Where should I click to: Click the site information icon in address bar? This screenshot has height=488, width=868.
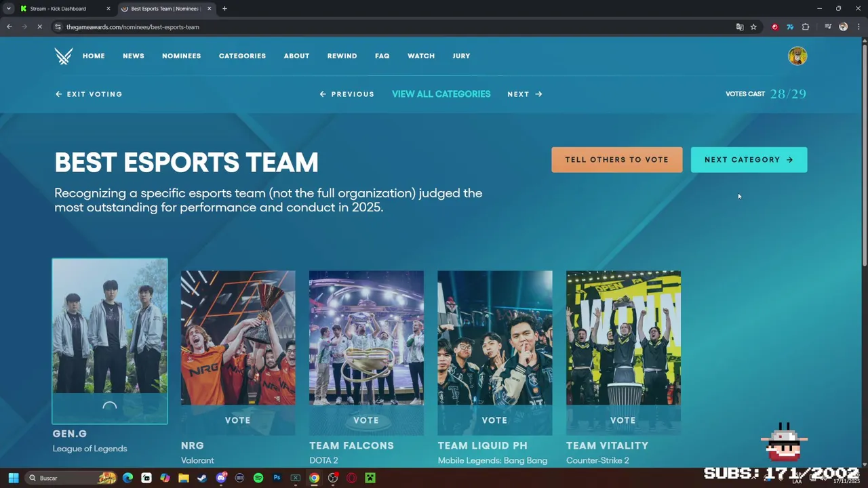[58, 27]
